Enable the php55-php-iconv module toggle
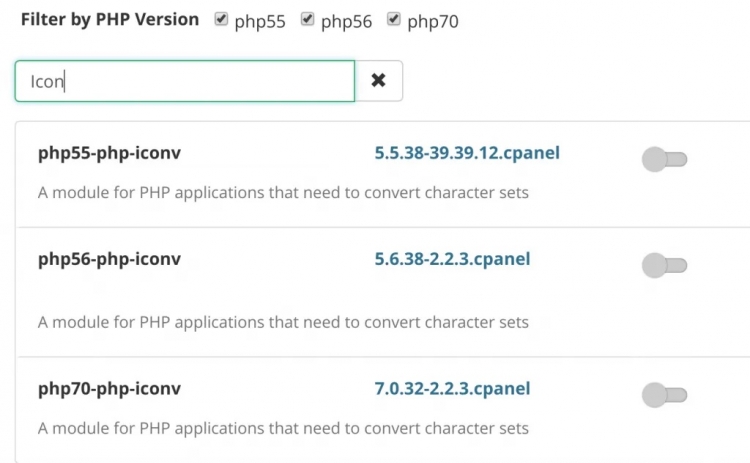 (664, 158)
